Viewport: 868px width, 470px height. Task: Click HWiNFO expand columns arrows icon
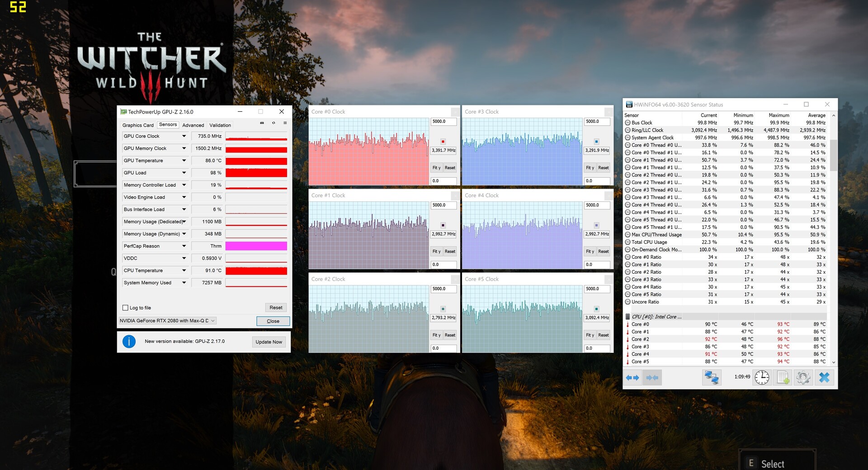[632, 378]
